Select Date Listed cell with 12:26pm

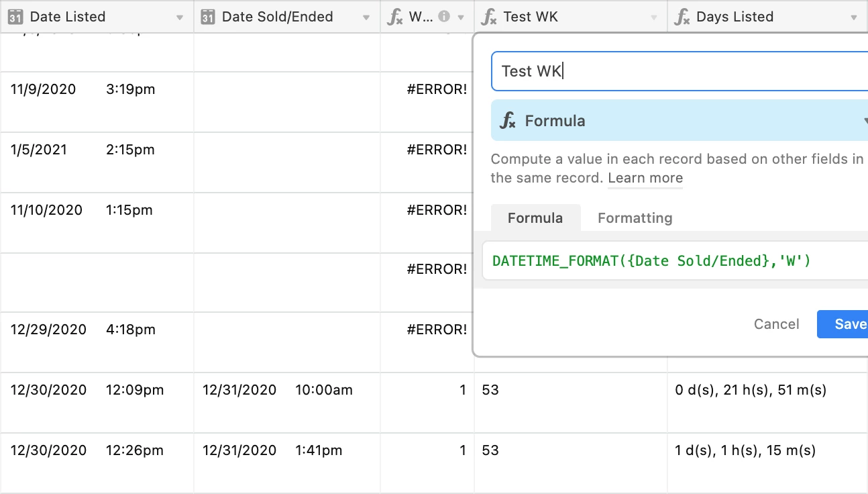click(x=97, y=463)
